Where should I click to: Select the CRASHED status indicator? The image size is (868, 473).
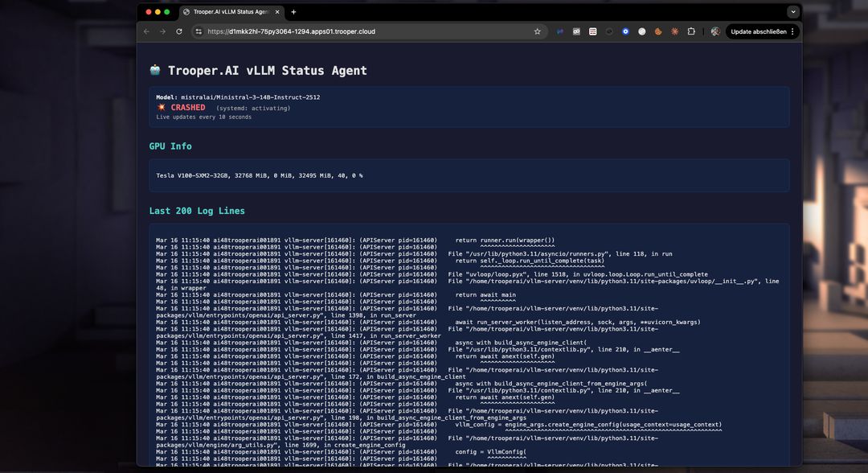187,107
